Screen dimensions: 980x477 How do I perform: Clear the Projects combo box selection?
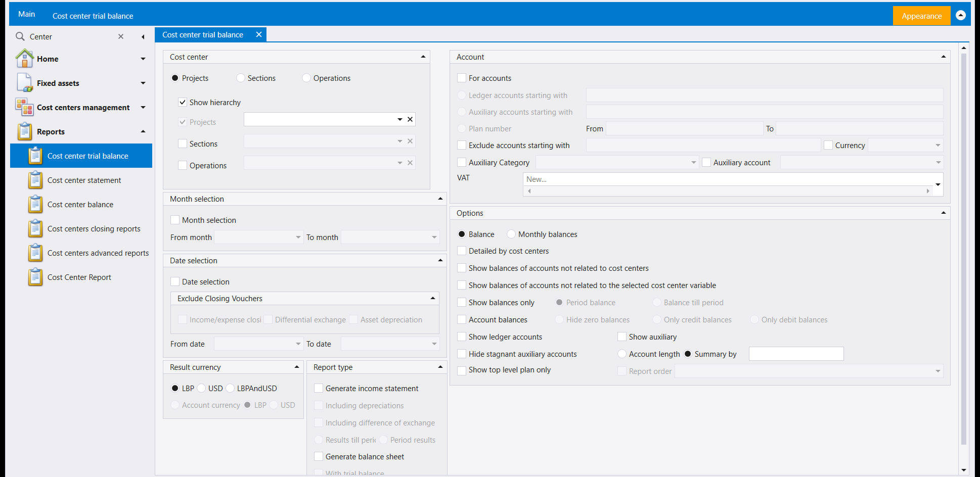[410, 119]
